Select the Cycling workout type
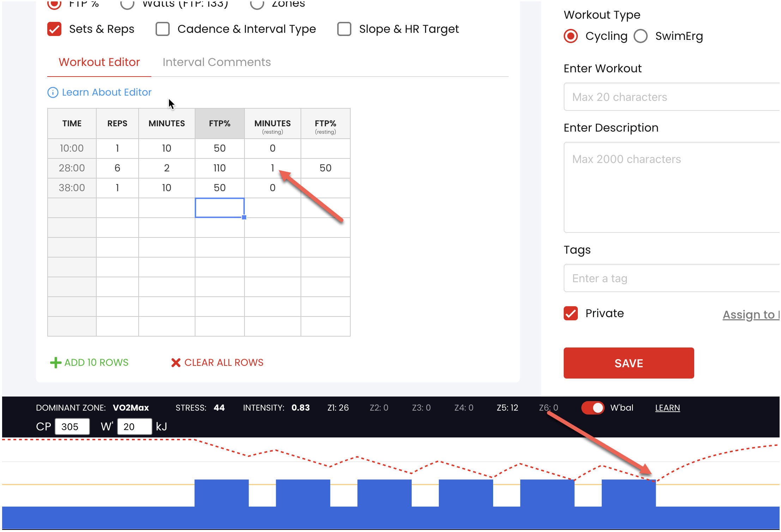Image resolution: width=781 pixels, height=532 pixels. [571, 36]
